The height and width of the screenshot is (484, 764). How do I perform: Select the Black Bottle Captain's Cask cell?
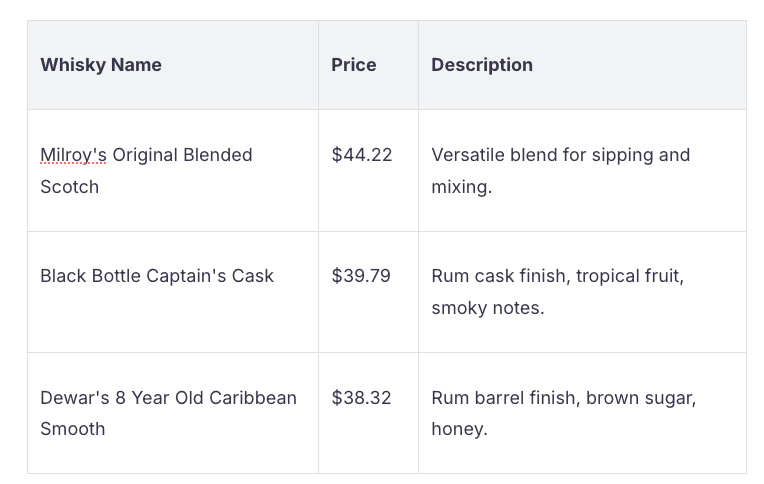tap(157, 276)
